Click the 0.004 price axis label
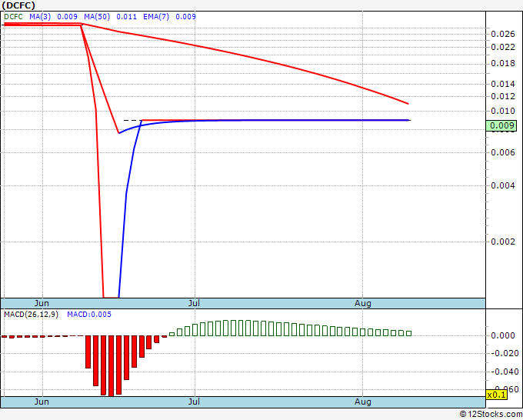The width and height of the screenshot is (523, 420). (x=503, y=185)
